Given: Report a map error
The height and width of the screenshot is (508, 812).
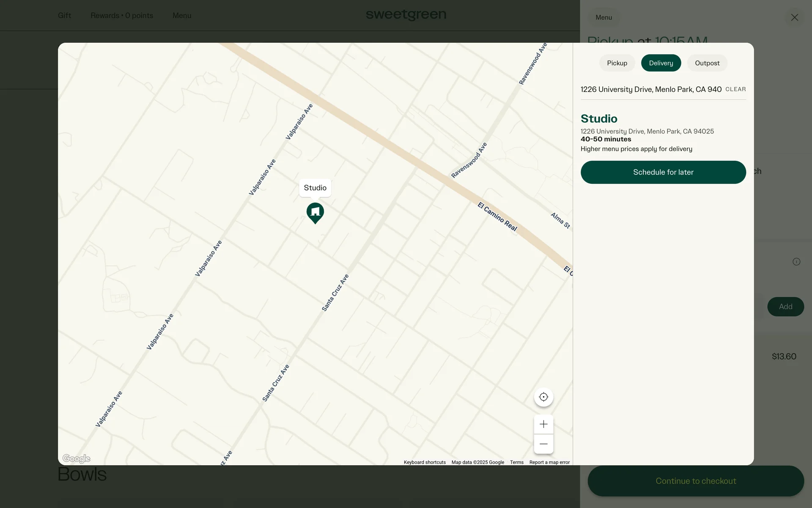Looking at the screenshot, I should (x=549, y=462).
